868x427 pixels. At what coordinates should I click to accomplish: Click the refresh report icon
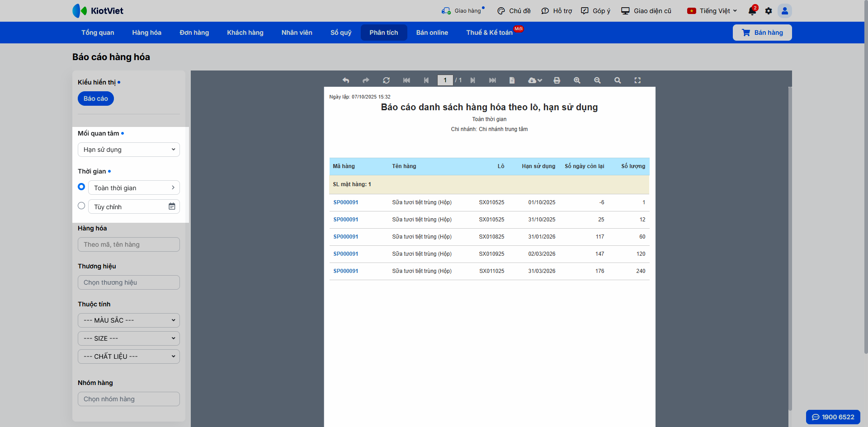386,80
